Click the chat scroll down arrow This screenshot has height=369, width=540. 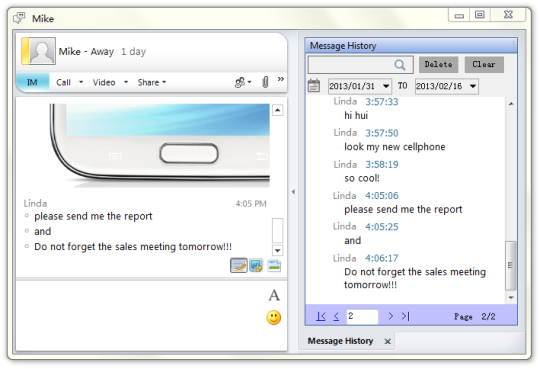point(278,250)
